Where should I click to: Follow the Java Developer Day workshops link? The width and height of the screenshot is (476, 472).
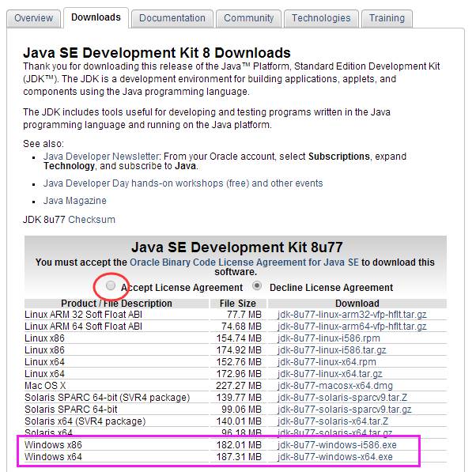(x=183, y=183)
